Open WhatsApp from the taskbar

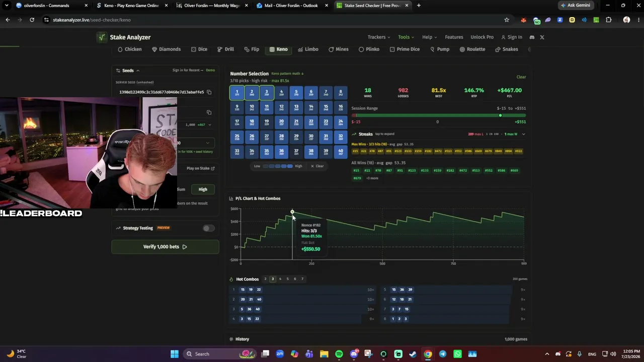click(457, 354)
